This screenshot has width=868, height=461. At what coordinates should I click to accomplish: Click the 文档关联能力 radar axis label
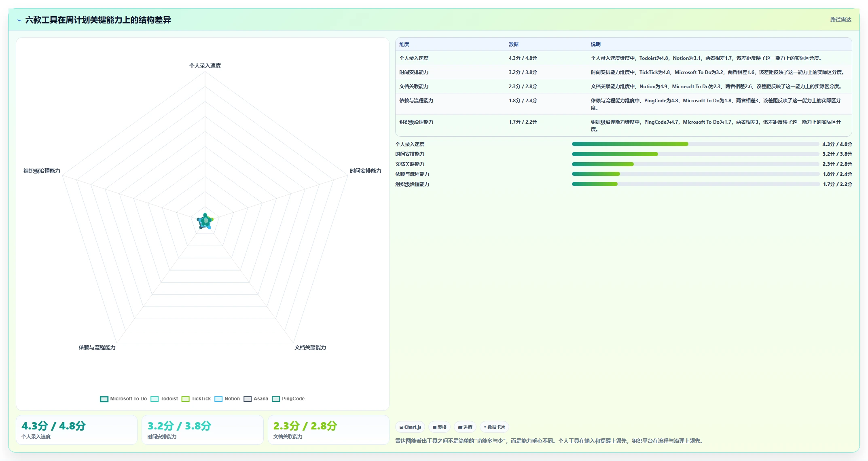point(310,348)
